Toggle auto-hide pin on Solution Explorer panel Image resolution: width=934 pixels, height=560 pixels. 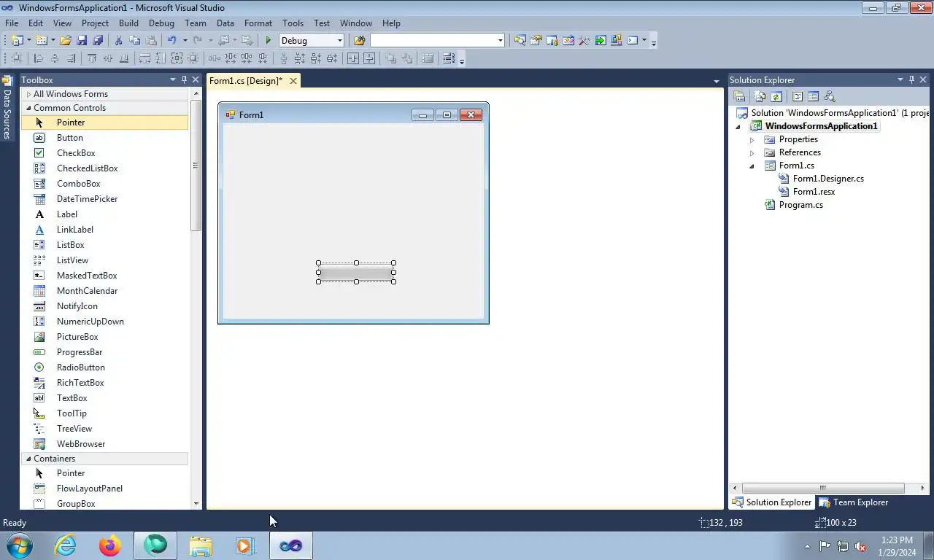[911, 79]
